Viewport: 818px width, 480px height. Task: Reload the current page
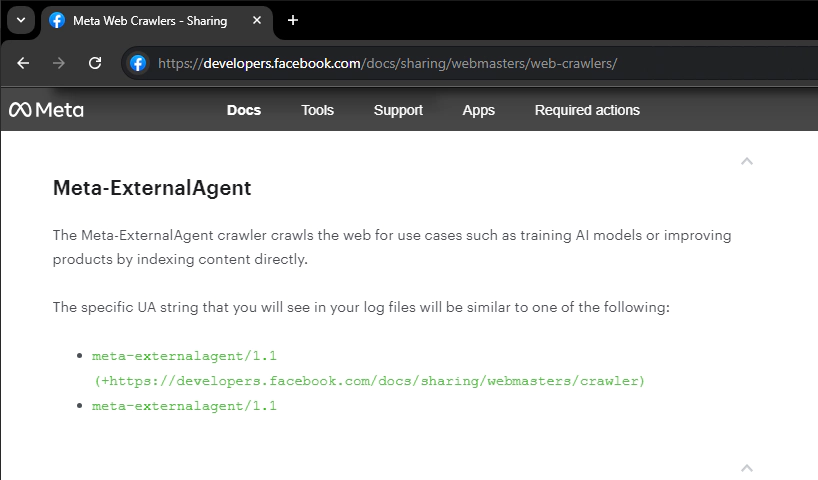point(95,63)
